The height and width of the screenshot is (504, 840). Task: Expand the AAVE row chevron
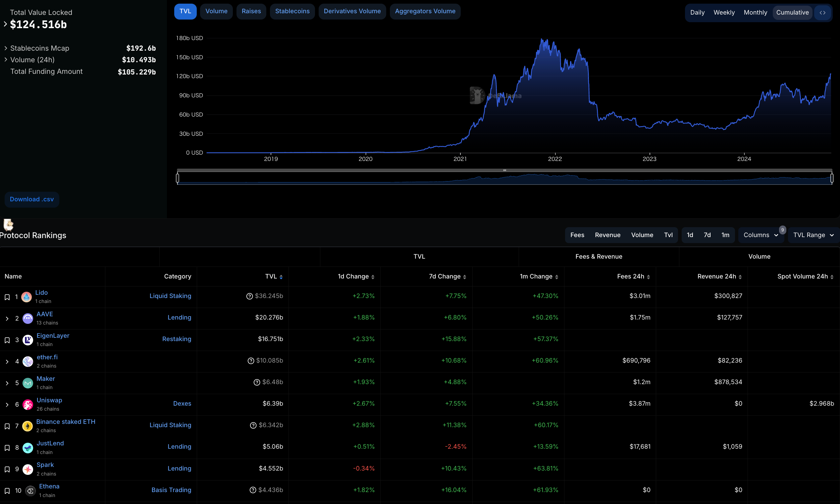coord(7,319)
